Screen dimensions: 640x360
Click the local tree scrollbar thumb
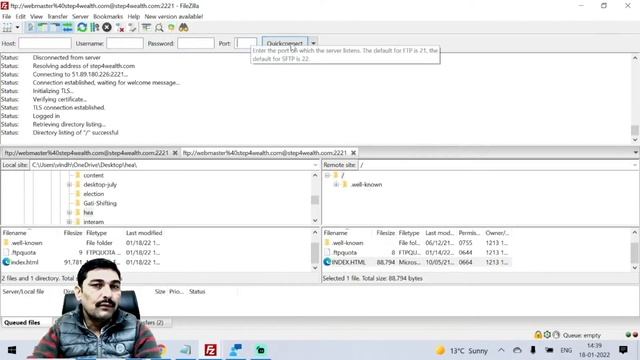coord(315,200)
